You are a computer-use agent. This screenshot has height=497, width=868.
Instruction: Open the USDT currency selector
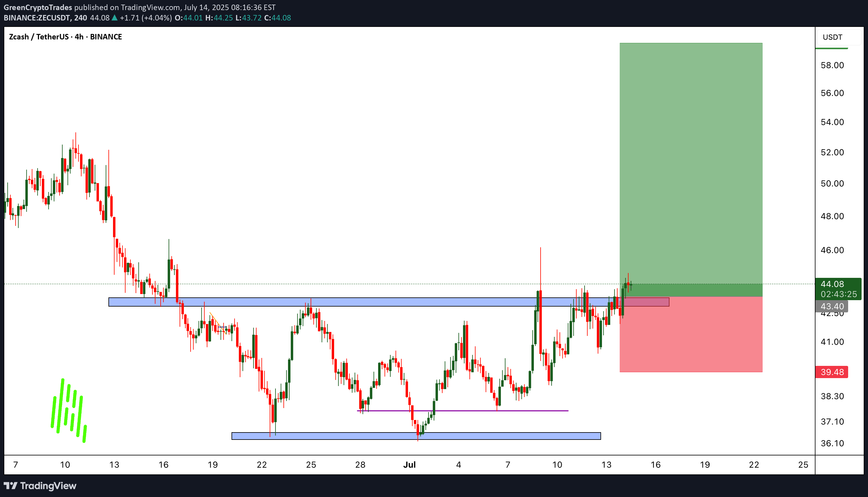(839, 37)
